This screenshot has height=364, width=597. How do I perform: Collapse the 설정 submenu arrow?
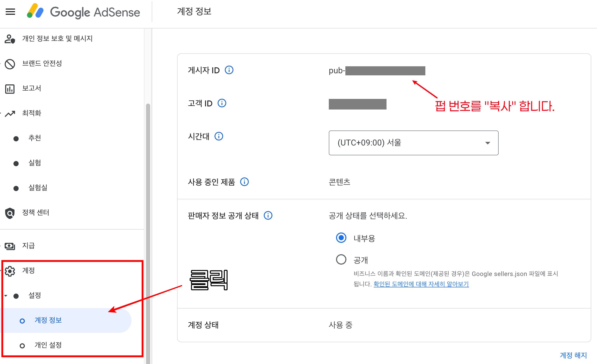point(6,295)
